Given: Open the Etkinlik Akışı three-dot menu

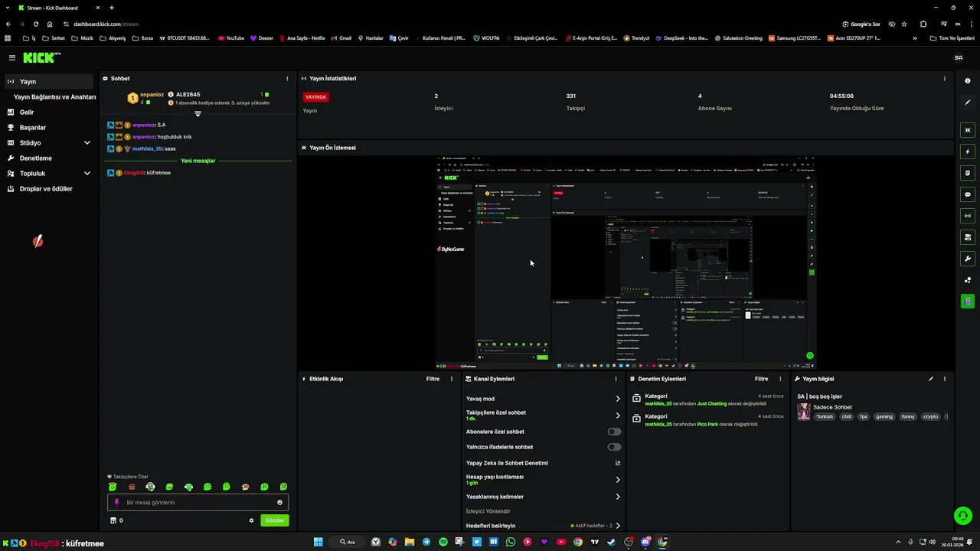Looking at the screenshot, I should coord(451,379).
